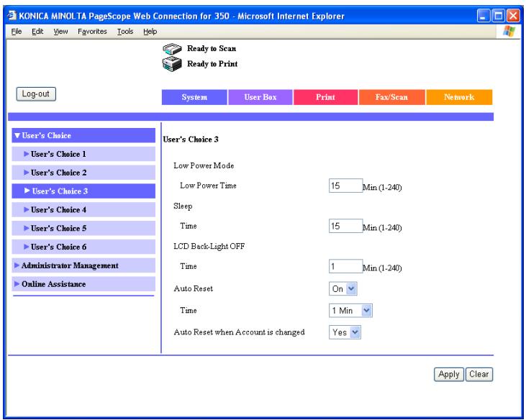The height and width of the screenshot is (420, 526).
Task: Maximize the Internet Explorer window
Action: [x=498, y=16]
